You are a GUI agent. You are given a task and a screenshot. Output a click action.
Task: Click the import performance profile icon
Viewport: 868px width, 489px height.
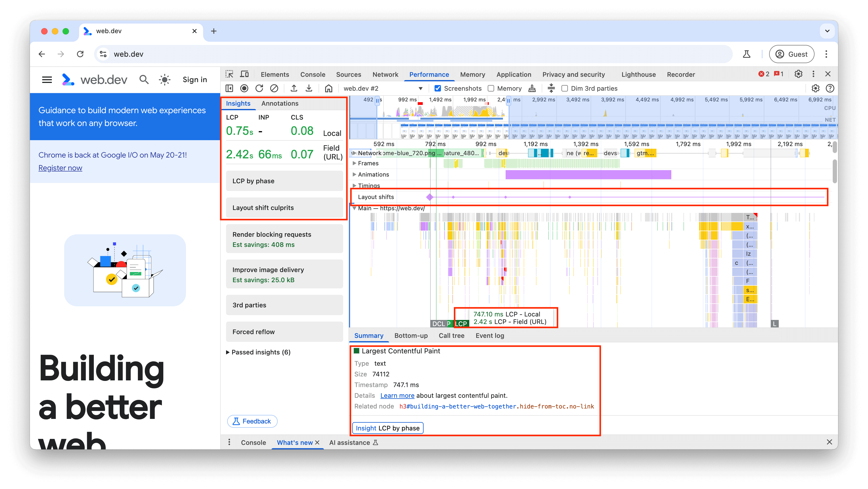coord(310,88)
